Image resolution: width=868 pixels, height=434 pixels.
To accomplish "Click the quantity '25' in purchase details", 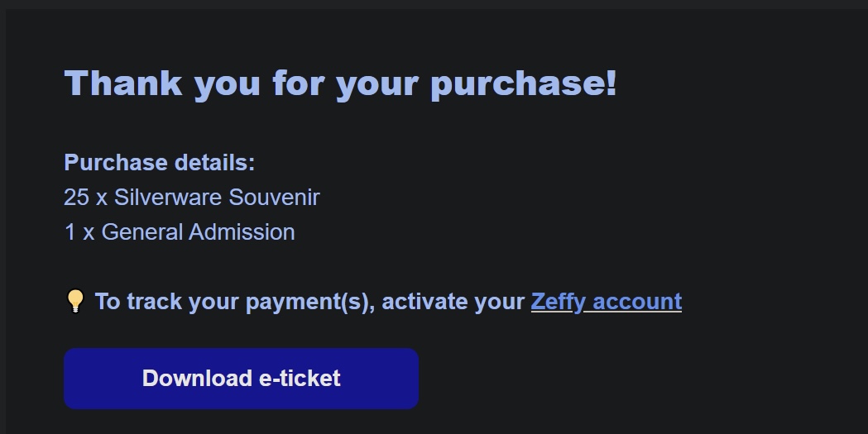I will click(76, 198).
